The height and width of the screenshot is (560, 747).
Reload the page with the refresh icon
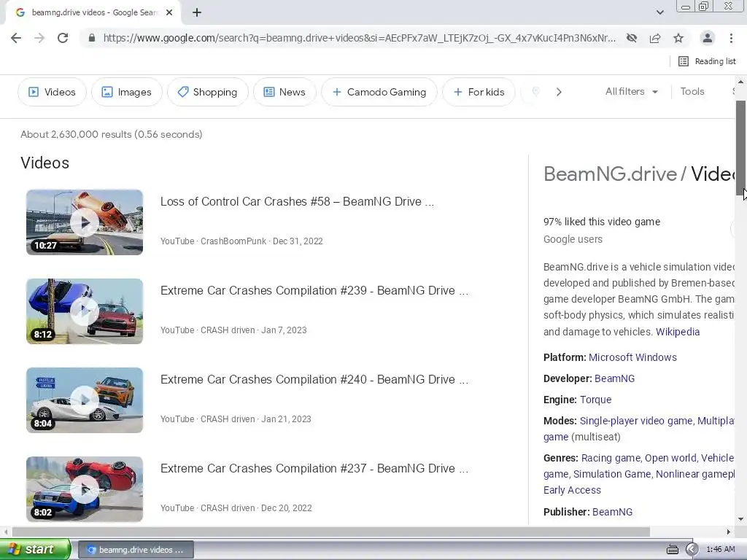(x=63, y=38)
